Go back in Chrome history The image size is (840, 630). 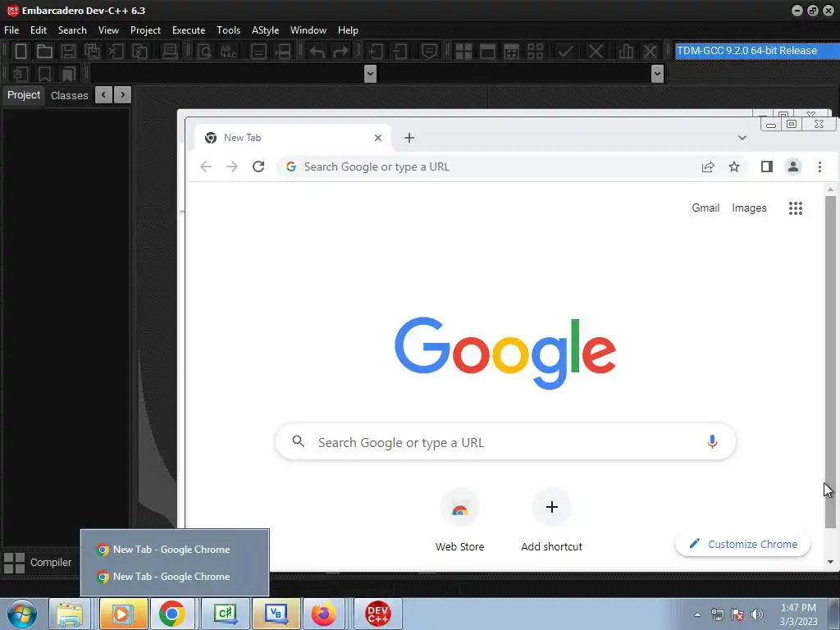pyautogui.click(x=206, y=167)
